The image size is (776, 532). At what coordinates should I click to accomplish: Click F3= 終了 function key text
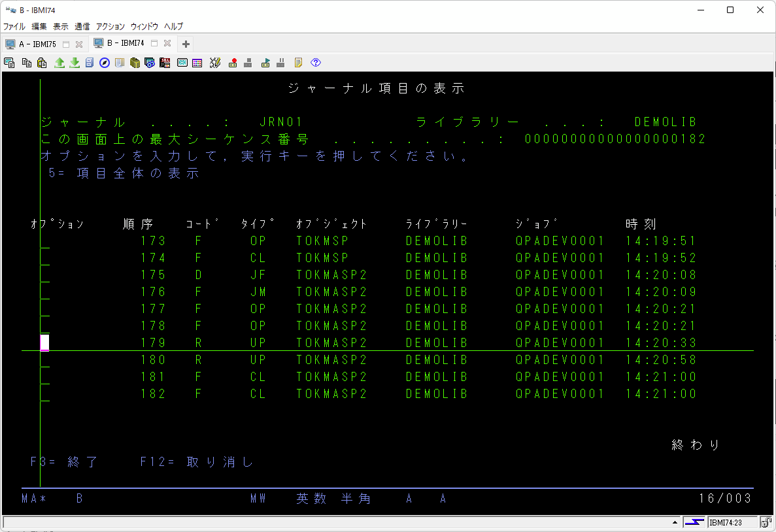pos(64,461)
